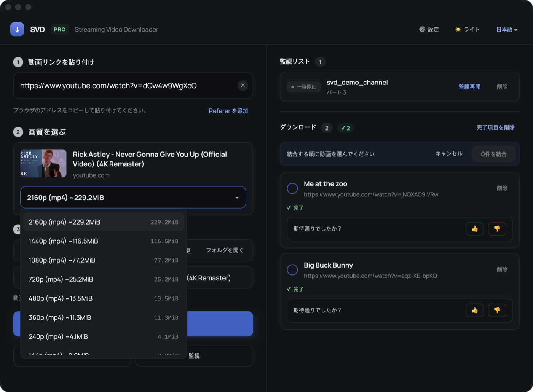This screenshot has width=533, height=392.
Task: Click キャンセル in the merge bar
Action: click(x=449, y=154)
